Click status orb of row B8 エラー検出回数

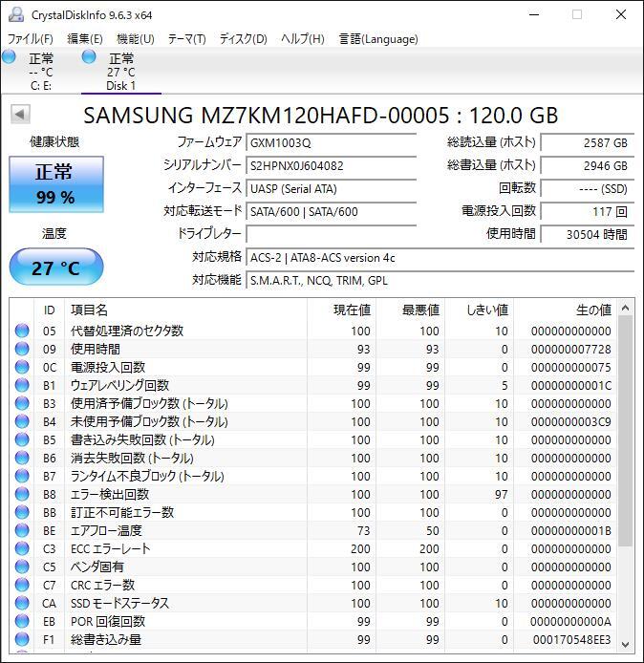pyautogui.click(x=22, y=494)
